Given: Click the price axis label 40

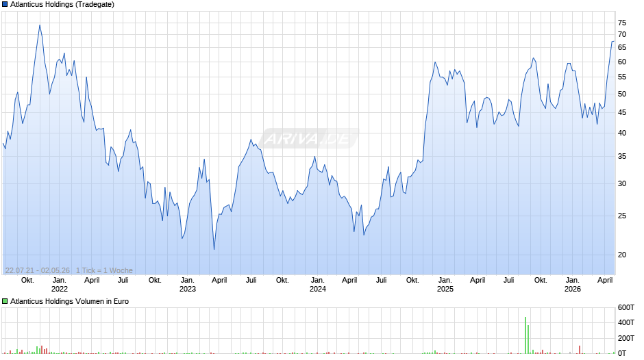Looking at the screenshot, I should 622,133.
